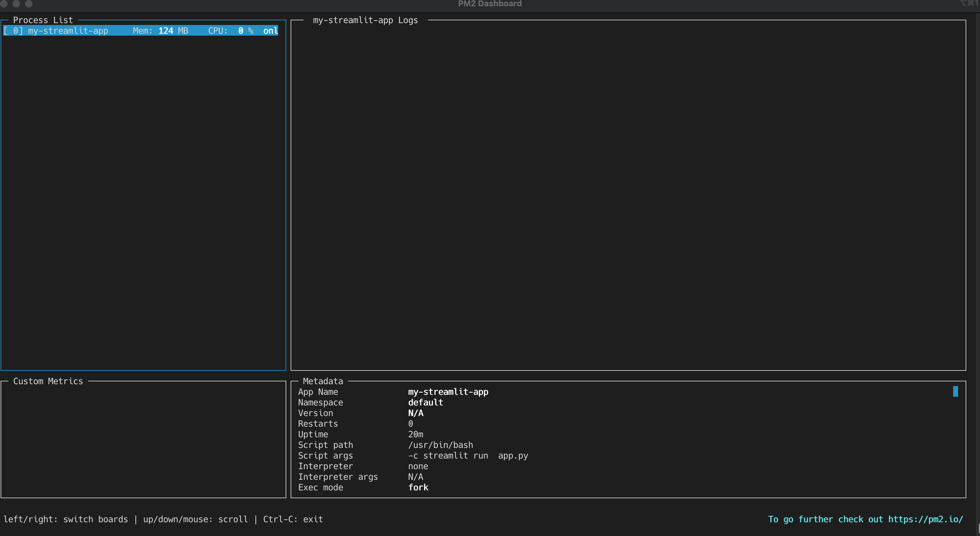Viewport: 980px width, 536px height.
Task: Click the window minimize traffic light
Action: point(16,3)
